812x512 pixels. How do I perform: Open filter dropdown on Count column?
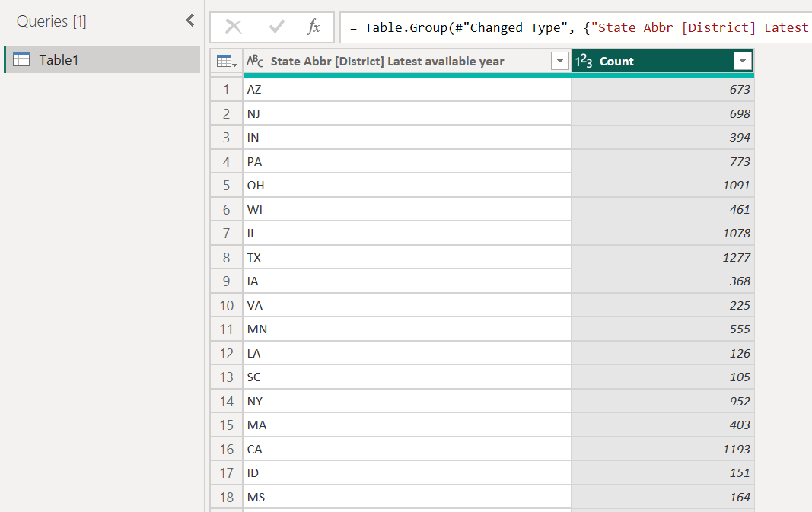(x=742, y=61)
